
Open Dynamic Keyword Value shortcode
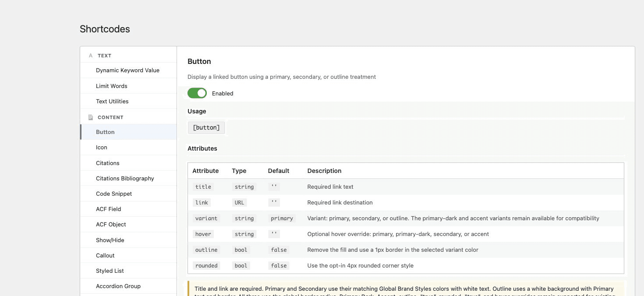click(128, 70)
